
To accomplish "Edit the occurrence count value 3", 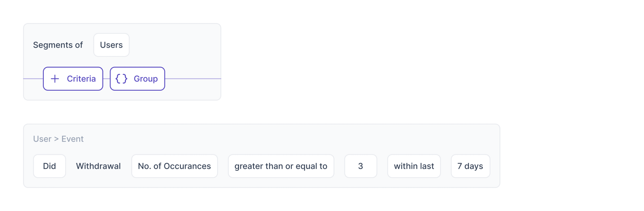I will 360,166.
